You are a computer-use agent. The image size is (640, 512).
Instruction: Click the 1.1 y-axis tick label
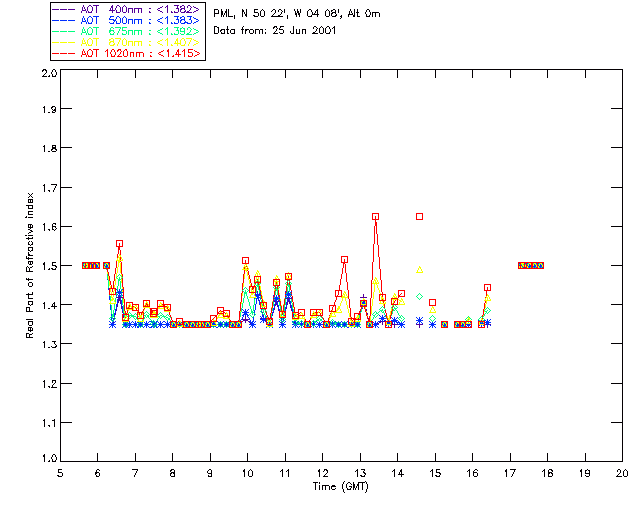pos(49,423)
